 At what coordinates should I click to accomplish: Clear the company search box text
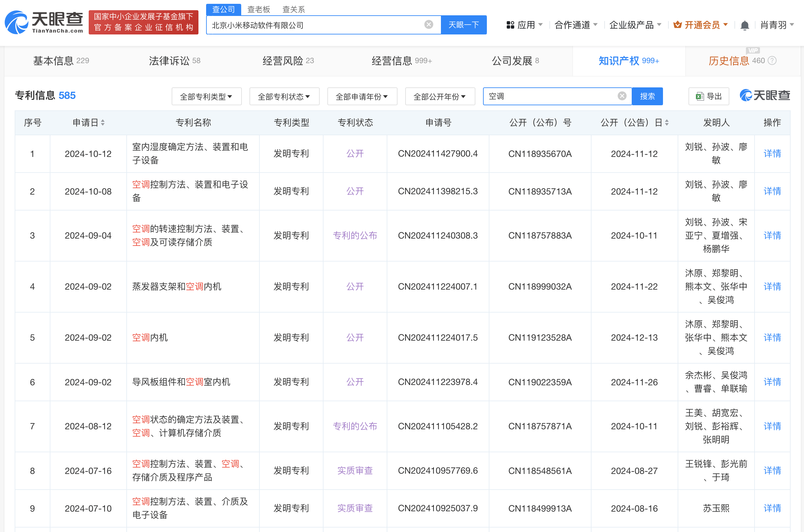pyautogui.click(x=429, y=25)
